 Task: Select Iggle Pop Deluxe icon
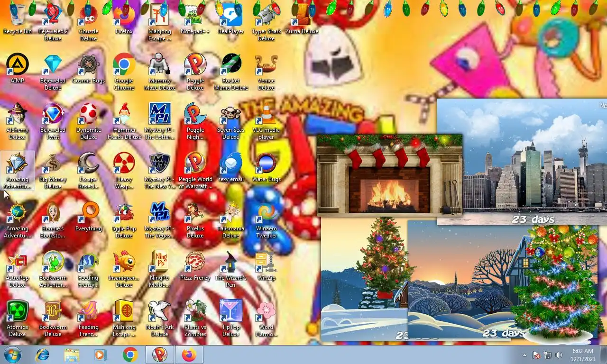(x=124, y=219)
